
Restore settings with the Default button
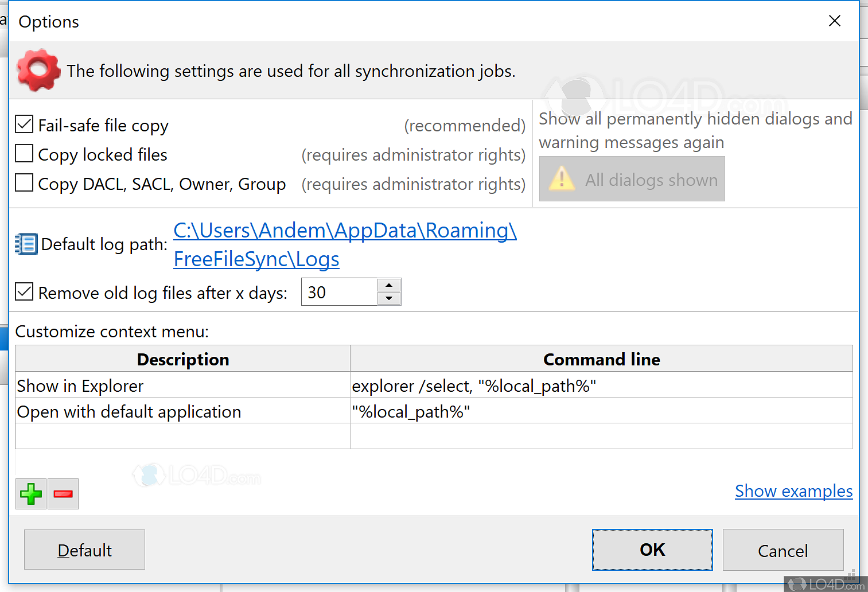[84, 550]
